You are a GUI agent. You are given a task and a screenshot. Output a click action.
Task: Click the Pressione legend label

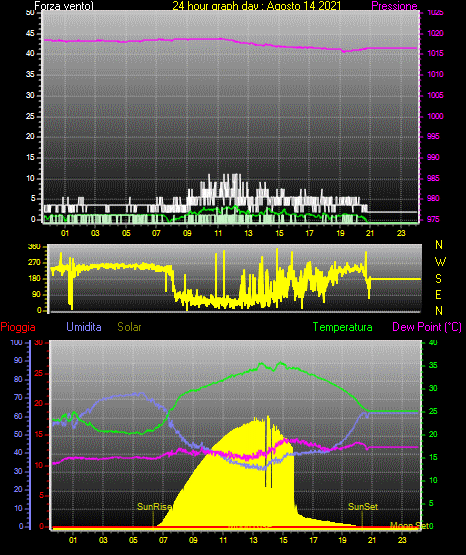point(394,6)
